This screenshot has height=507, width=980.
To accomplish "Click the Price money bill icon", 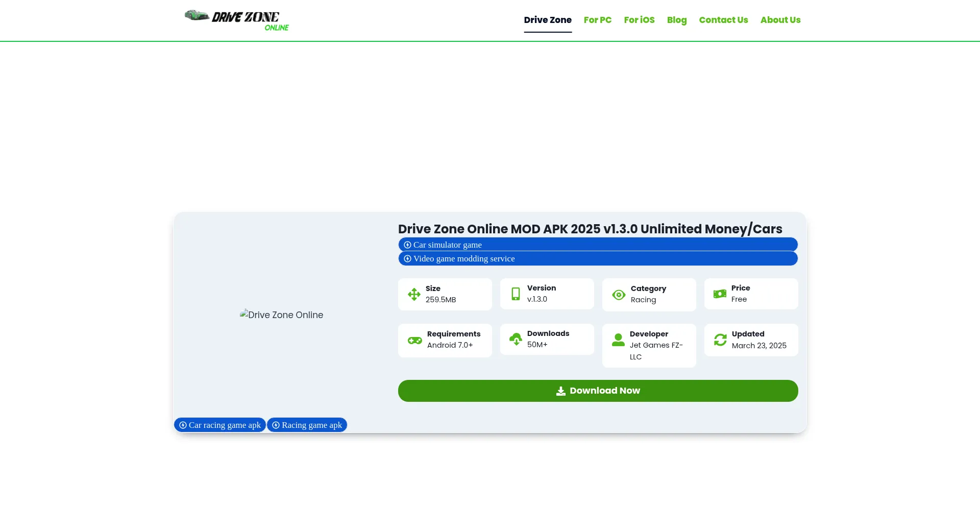I will point(720,294).
